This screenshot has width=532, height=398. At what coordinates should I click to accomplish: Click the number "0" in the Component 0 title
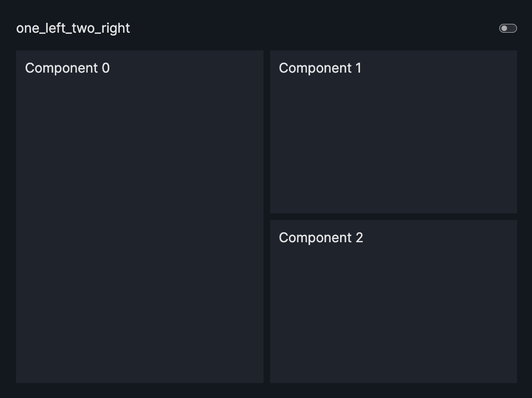105,68
